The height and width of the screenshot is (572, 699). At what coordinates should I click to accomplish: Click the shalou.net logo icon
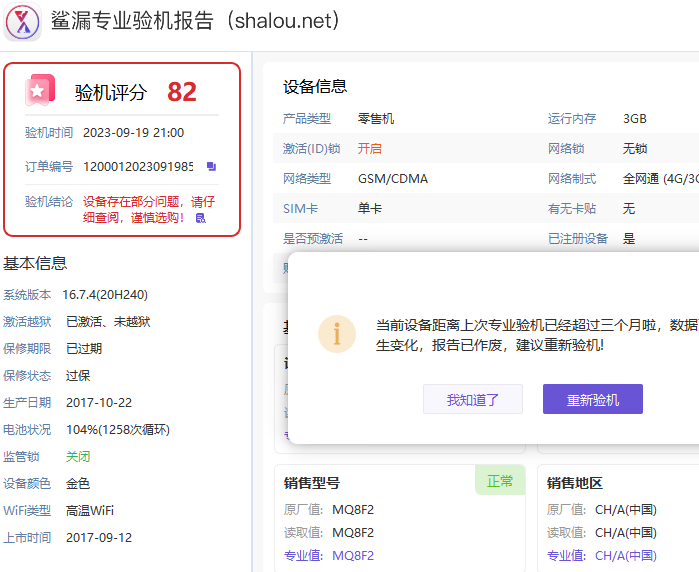click(22, 22)
